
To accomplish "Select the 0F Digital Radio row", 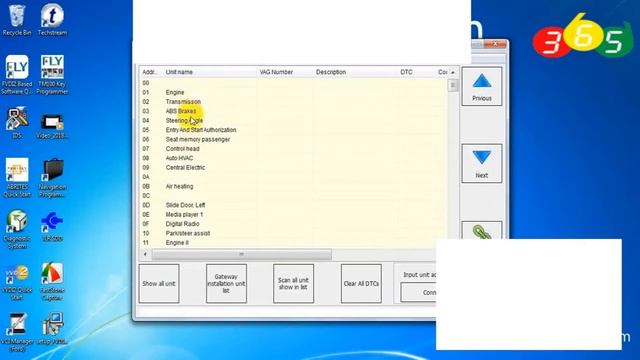I will tap(293, 224).
